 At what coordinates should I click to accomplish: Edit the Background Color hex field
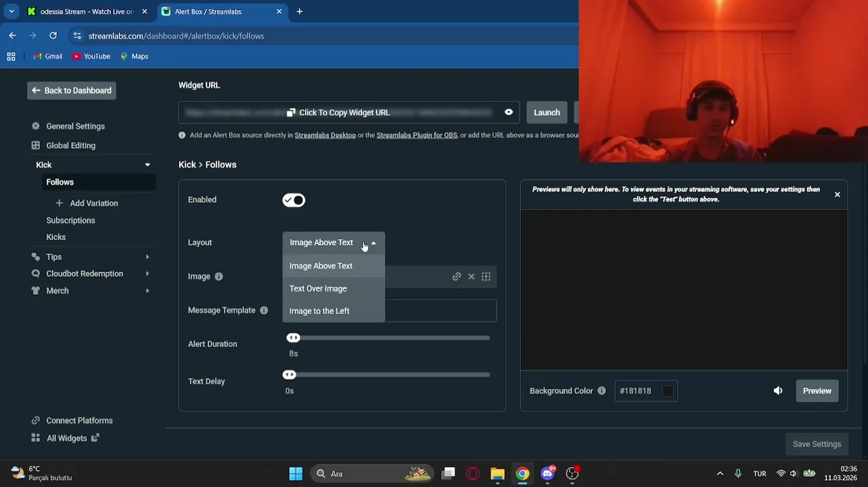click(637, 391)
